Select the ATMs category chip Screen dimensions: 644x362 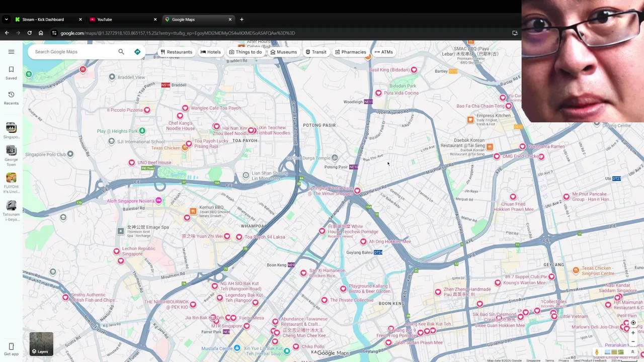(384, 52)
